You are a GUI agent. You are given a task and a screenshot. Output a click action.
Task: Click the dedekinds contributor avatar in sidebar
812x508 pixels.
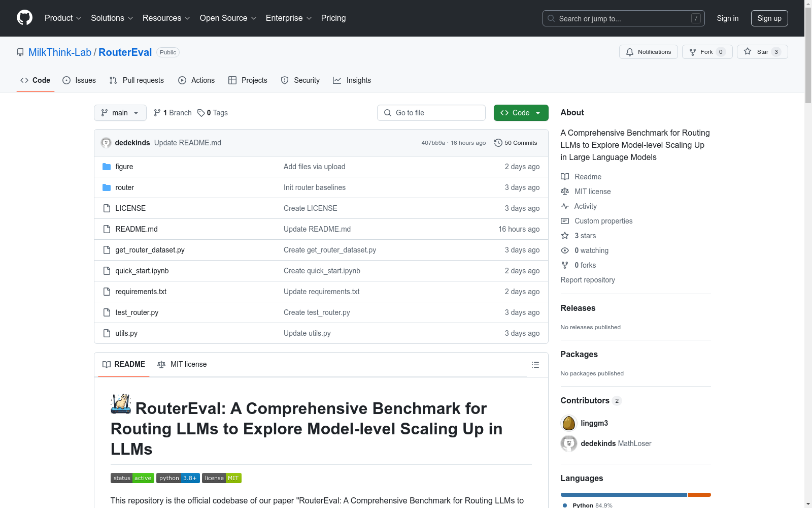(569, 443)
